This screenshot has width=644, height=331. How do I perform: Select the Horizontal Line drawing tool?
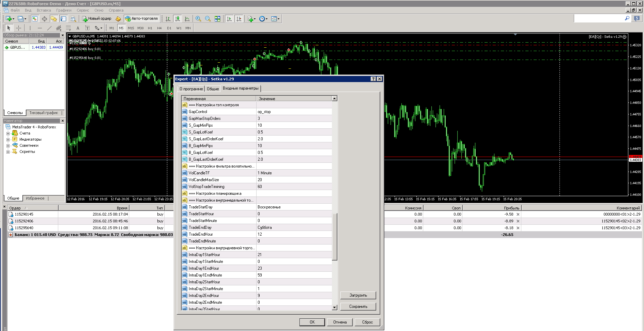click(40, 28)
